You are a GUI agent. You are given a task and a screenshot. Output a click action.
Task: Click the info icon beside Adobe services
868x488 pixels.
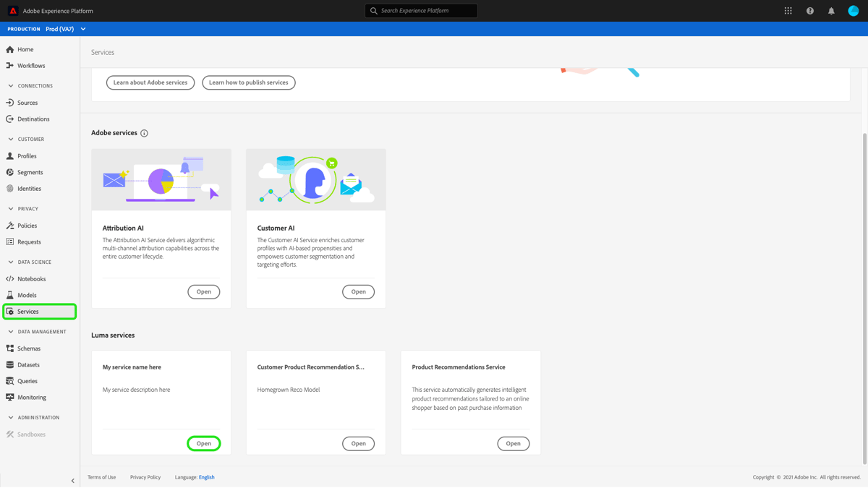coord(144,133)
